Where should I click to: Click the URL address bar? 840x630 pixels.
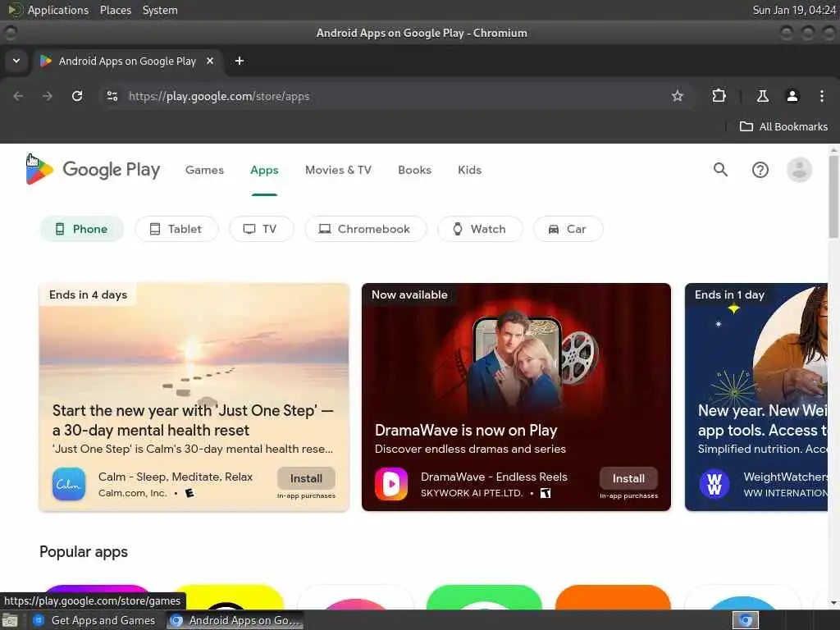(396, 96)
